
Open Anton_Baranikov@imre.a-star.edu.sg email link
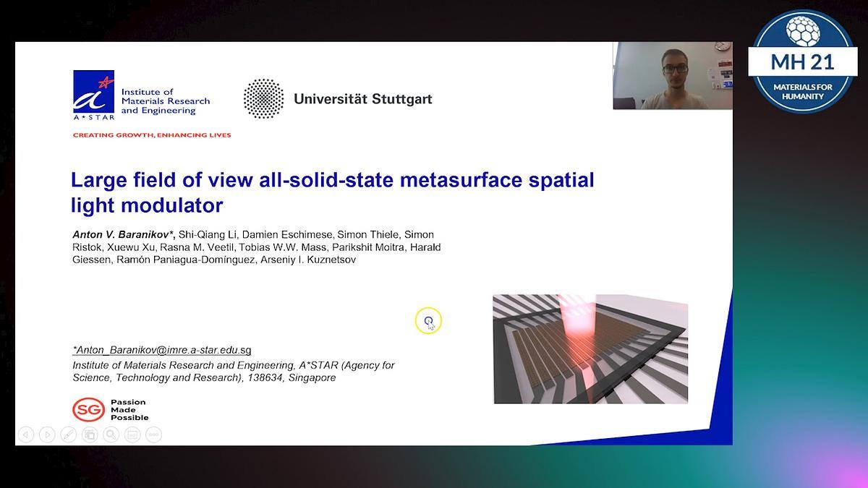click(161, 349)
